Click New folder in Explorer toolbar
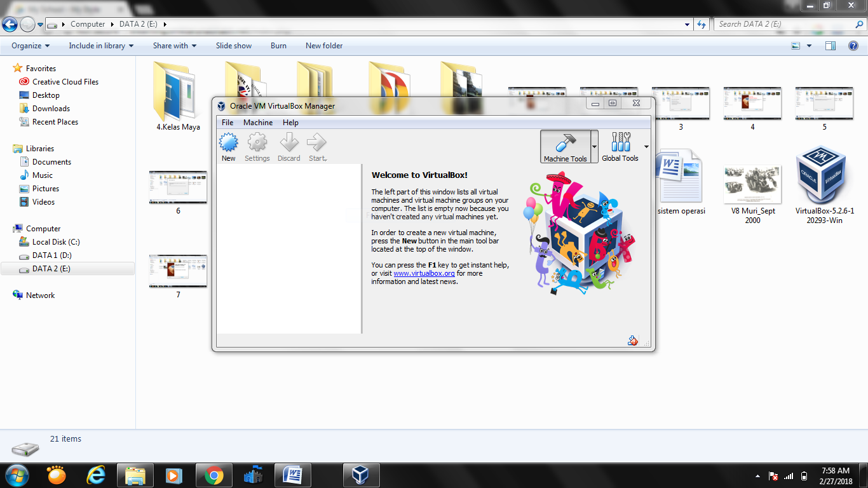868x488 pixels. click(324, 46)
